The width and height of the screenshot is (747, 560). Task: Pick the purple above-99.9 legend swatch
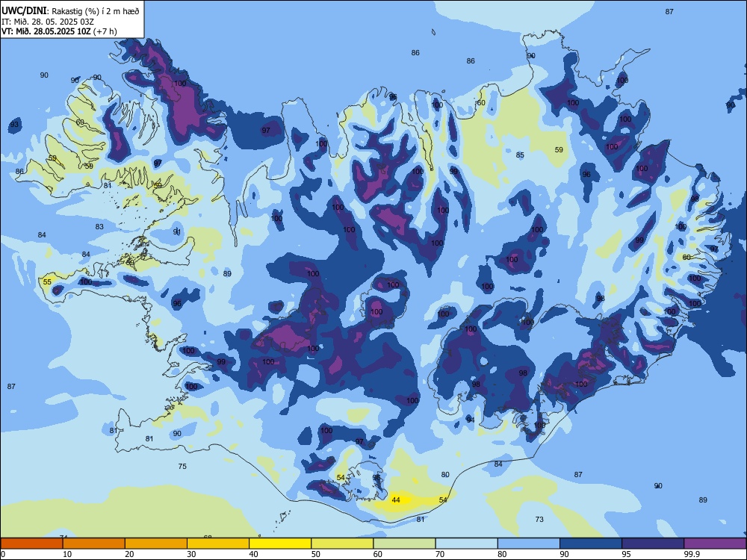tap(715, 544)
